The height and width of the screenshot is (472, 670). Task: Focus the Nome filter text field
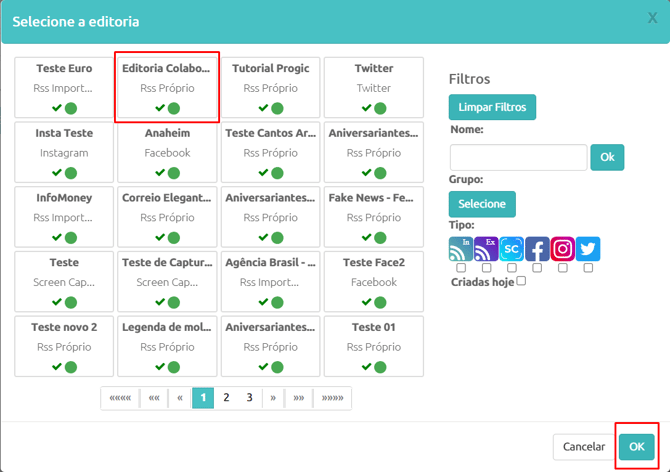(x=518, y=158)
